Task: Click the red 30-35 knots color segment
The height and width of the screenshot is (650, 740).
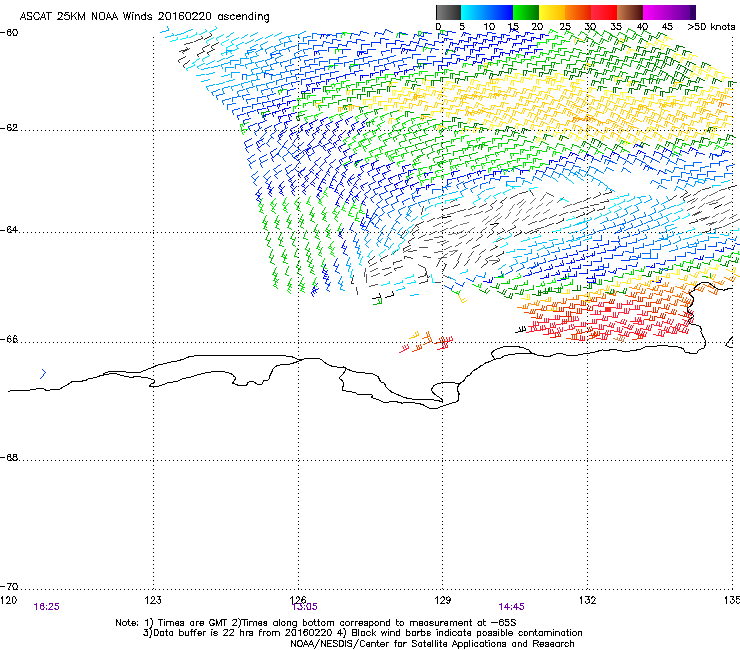Action: click(604, 12)
